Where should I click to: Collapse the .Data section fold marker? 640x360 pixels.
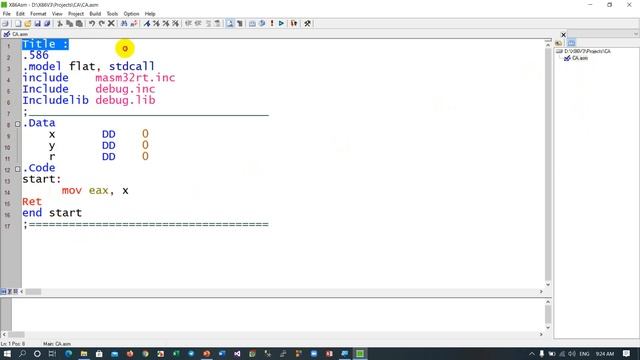point(18,124)
